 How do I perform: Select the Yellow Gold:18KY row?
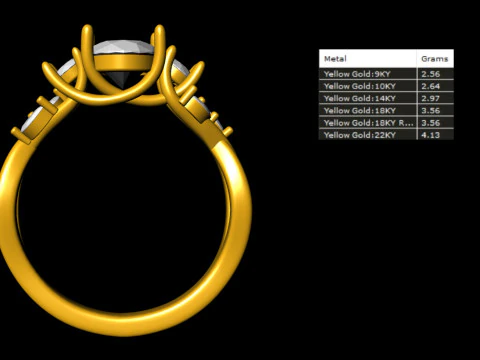(x=386, y=110)
